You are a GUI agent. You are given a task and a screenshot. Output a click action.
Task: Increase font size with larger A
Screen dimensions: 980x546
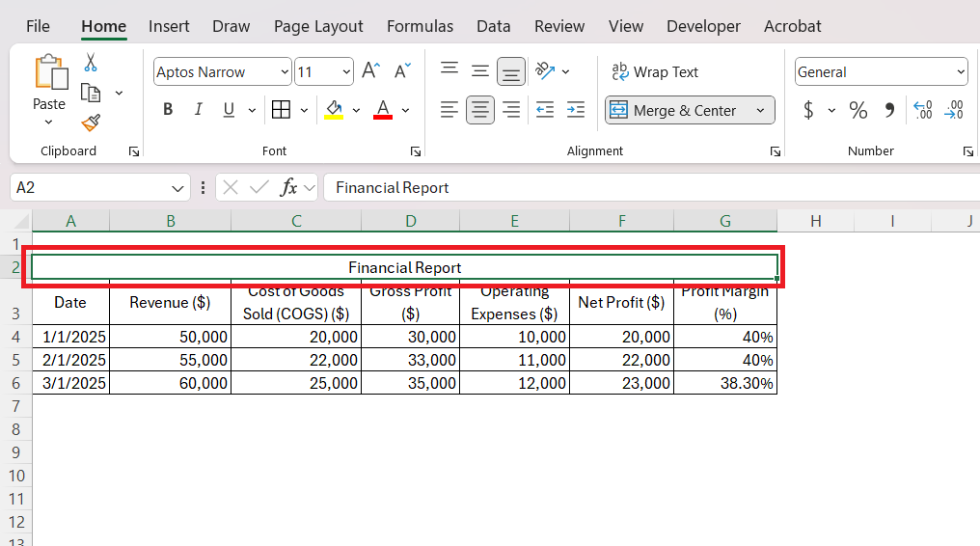[370, 71]
